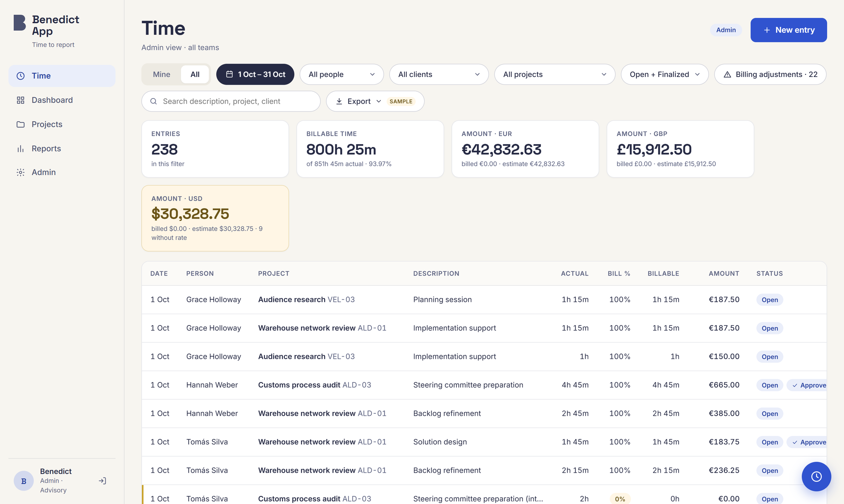Click the Dashboard grid icon in sidebar
The height and width of the screenshot is (504, 844).
(21, 100)
